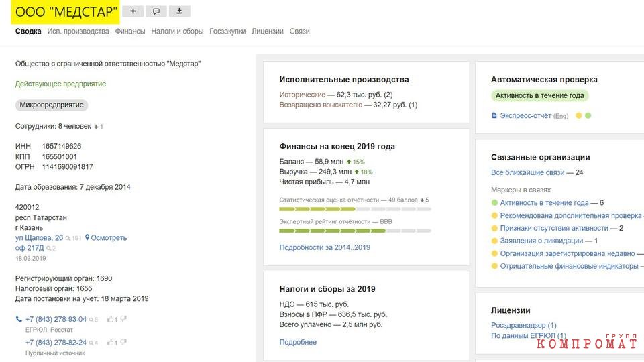Click the document icon by Экспресс-отчёт
644x362 pixels.
tap(494, 116)
